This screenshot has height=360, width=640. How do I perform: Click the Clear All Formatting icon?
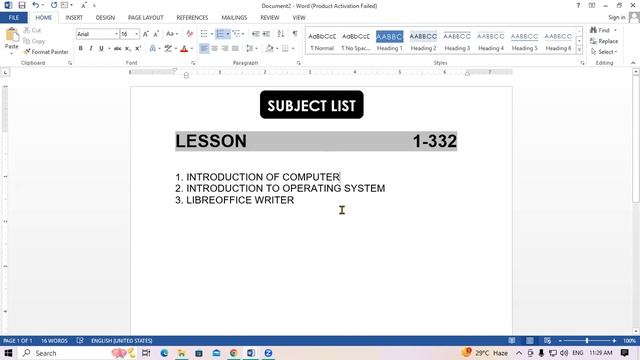tap(189, 34)
